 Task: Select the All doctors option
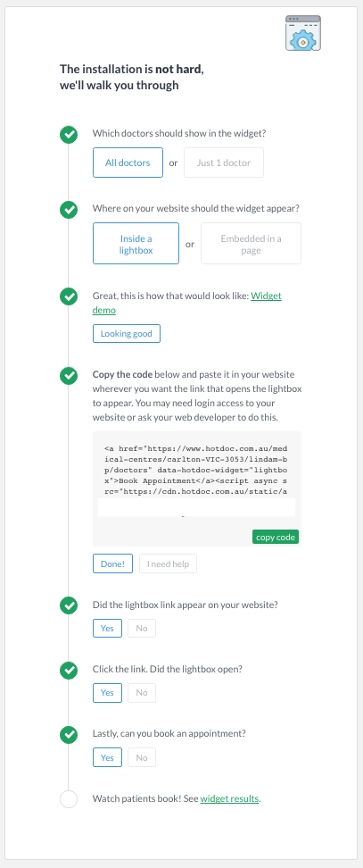click(x=128, y=163)
